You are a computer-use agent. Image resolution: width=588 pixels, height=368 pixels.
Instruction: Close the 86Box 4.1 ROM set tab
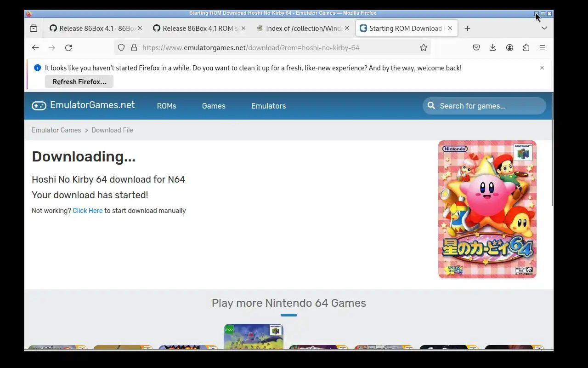pos(243,29)
